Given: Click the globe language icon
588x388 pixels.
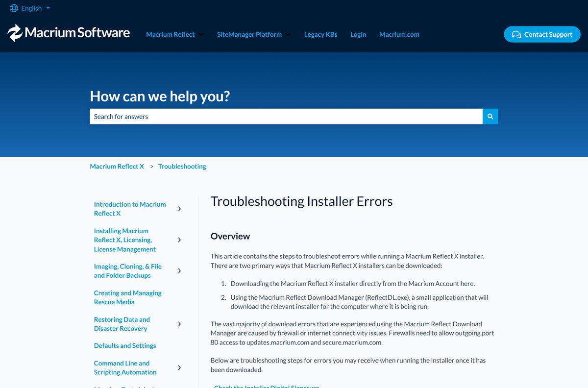Looking at the screenshot, I should (x=14, y=8).
